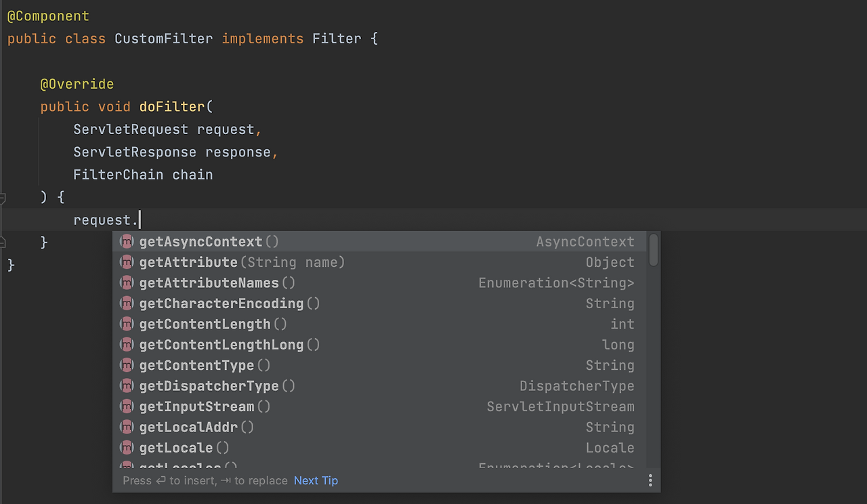Place cursor after request. in editor
867x504 pixels.
140,220
